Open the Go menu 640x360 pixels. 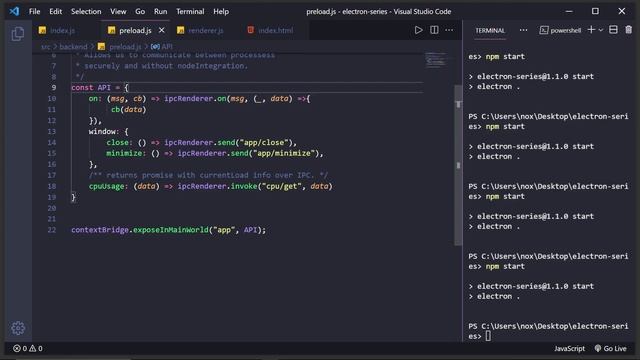[x=140, y=11]
